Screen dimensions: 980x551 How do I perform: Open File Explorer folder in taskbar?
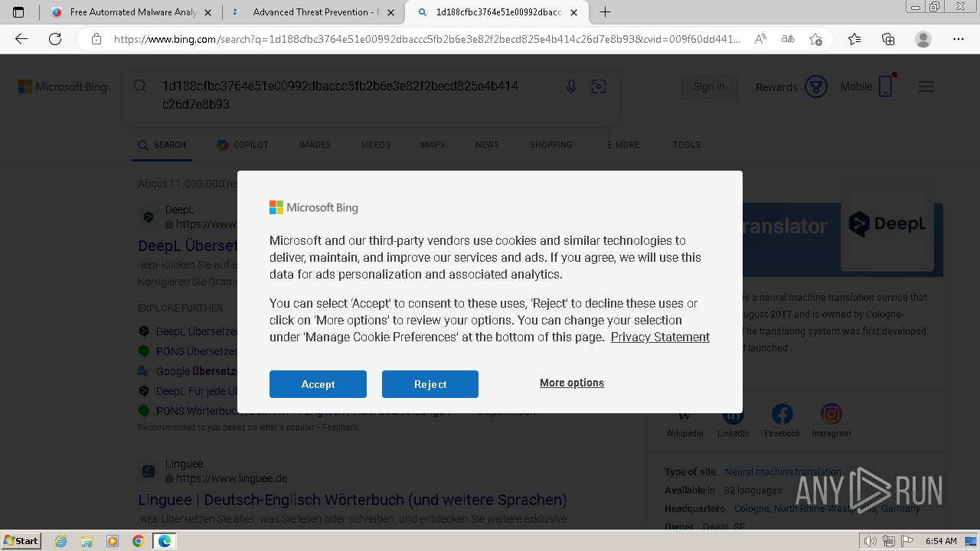[87, 541]
